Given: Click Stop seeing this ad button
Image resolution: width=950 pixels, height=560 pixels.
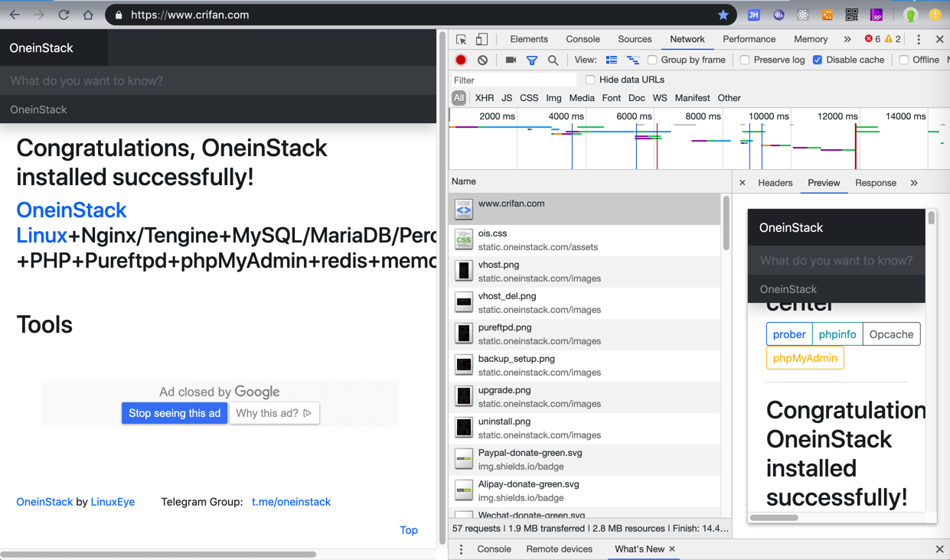Looking at the screenshot, I should click(175, 413).
